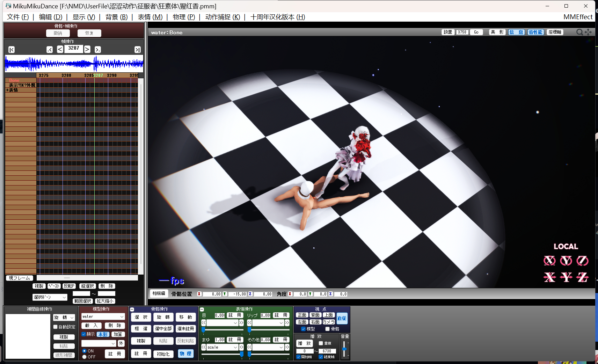Jump to the first frame
Image resolution: width=598 pixels, height=364 pixels.
tap(12, 50)
